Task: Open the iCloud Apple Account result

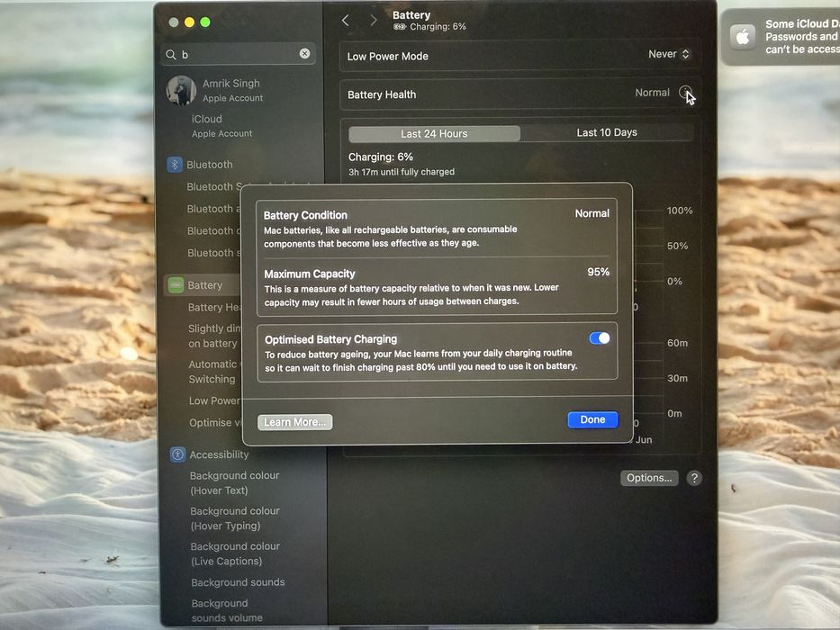Action: click(x=221, y=126)
